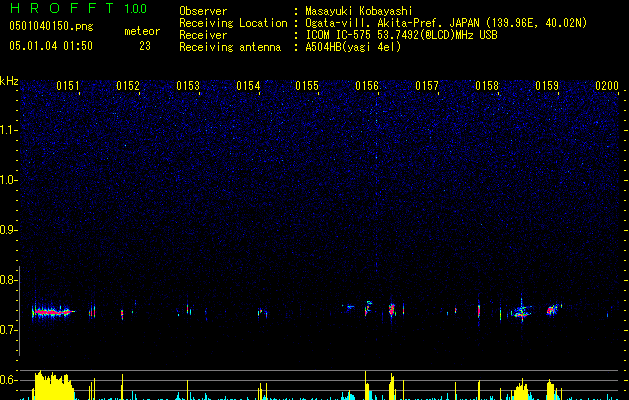
Task: Click the 0.9 kHz axis label
Action: pos(8,230)
